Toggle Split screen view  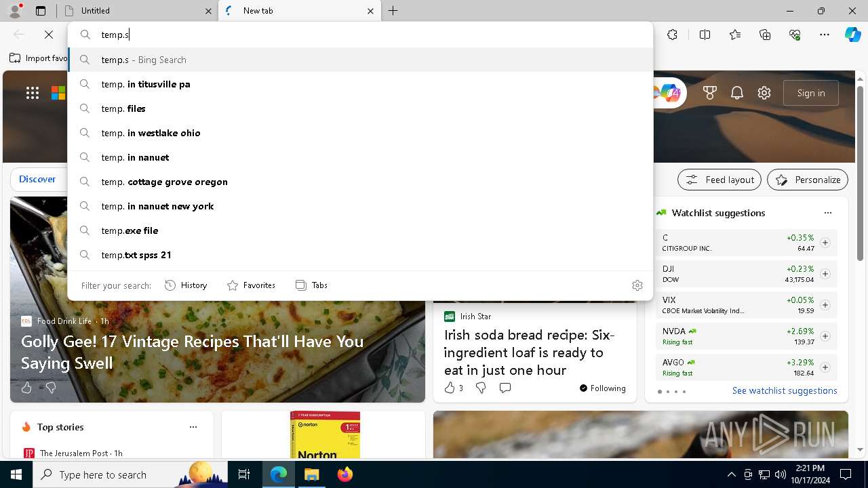click(x=705, y=35)
